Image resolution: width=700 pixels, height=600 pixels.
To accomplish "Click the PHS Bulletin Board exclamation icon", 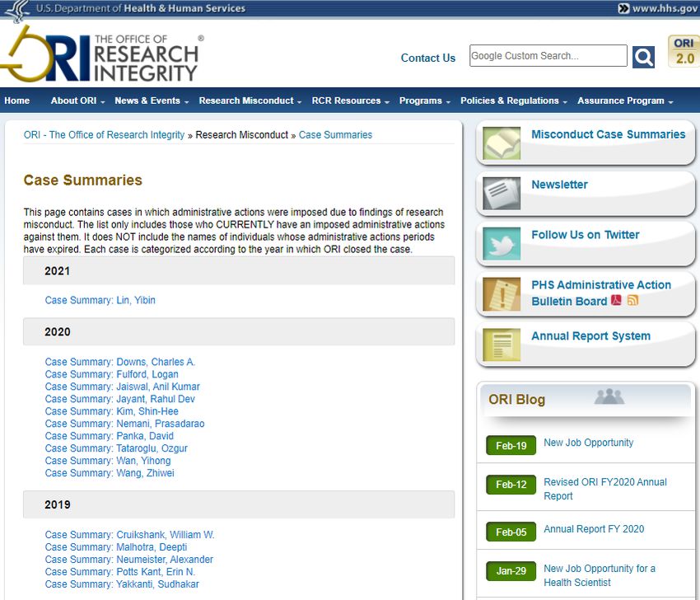I will tap(502, 294).
